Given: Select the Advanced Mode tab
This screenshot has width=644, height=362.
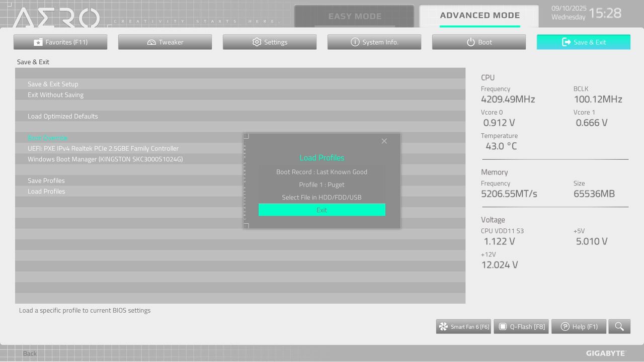Looking at the screenshot, I should [479, 15].
